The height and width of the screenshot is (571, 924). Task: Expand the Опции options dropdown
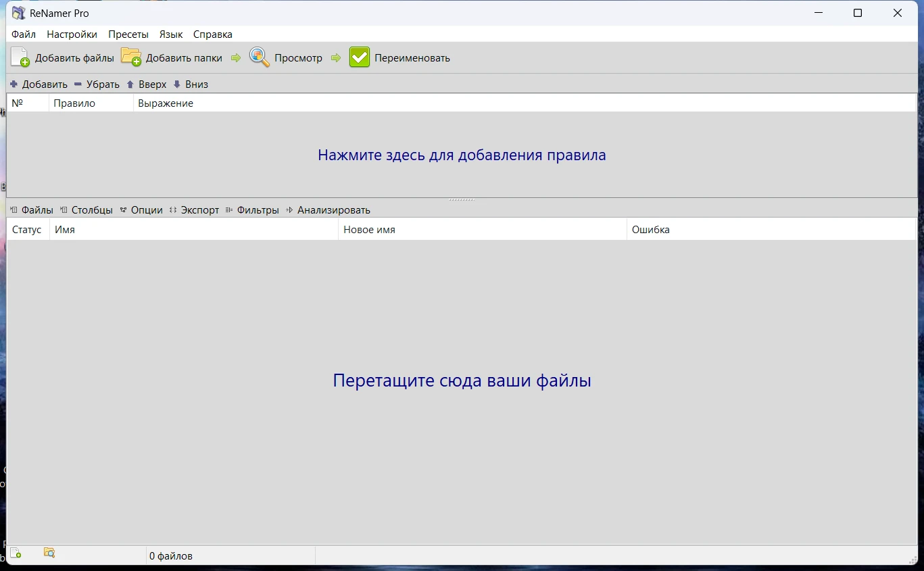[141, 210]
